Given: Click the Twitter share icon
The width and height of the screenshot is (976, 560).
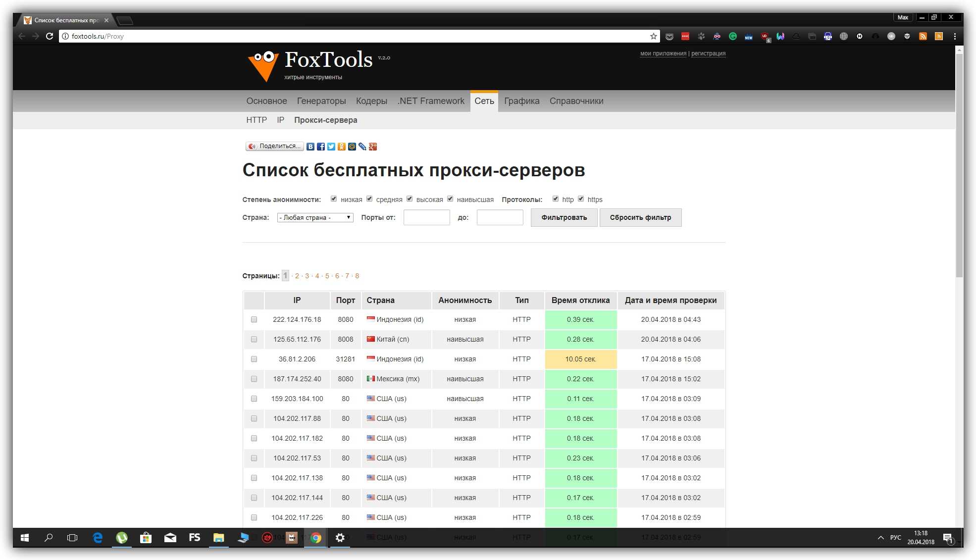Looking at the screenshot, I should 331,147.
